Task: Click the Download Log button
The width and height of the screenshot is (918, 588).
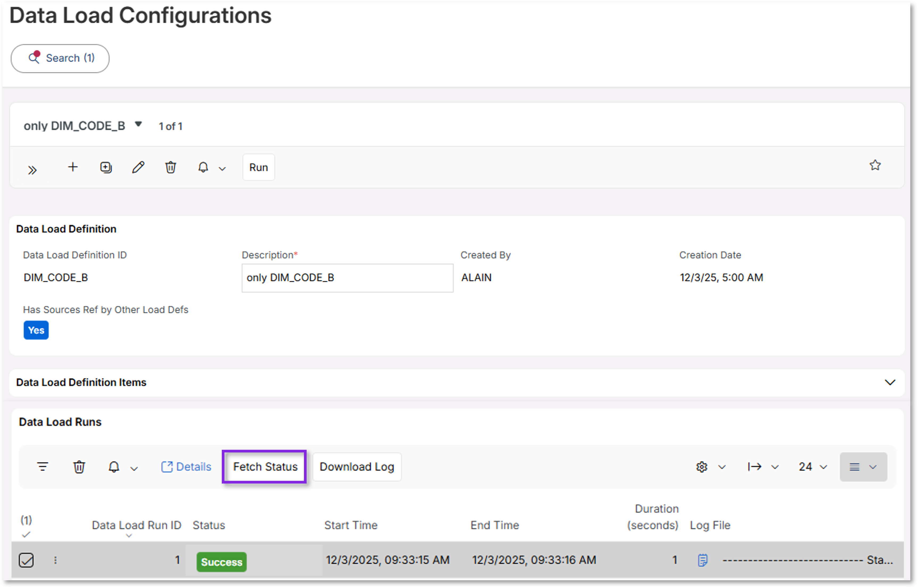Action: pos(357,467)
